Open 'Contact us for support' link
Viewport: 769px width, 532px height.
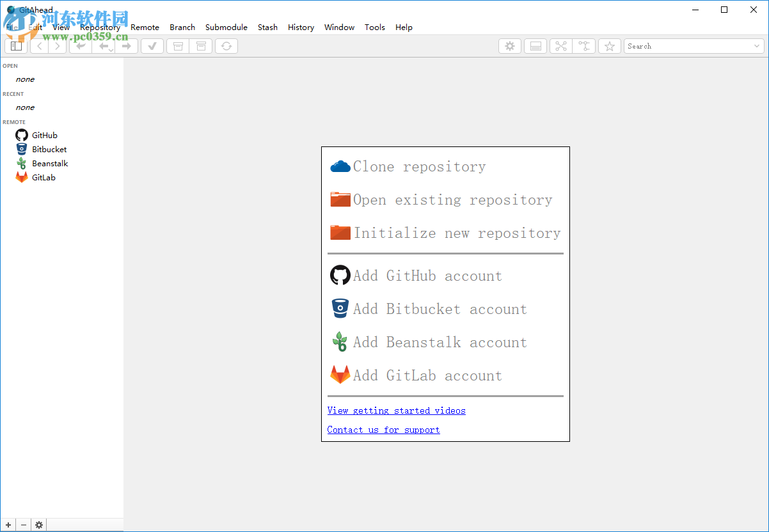tap(384, 430)
